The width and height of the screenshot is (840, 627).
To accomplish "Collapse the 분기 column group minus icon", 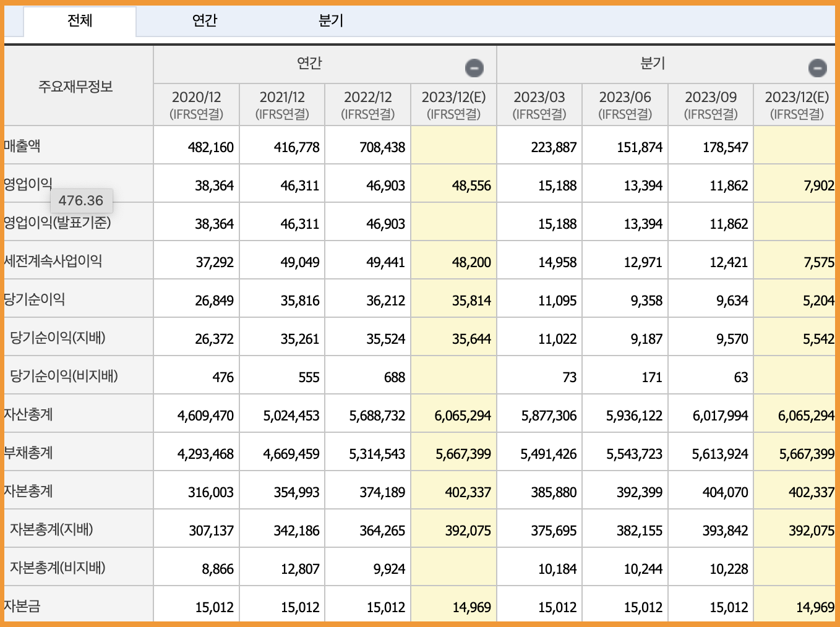I will coord(817,67).
